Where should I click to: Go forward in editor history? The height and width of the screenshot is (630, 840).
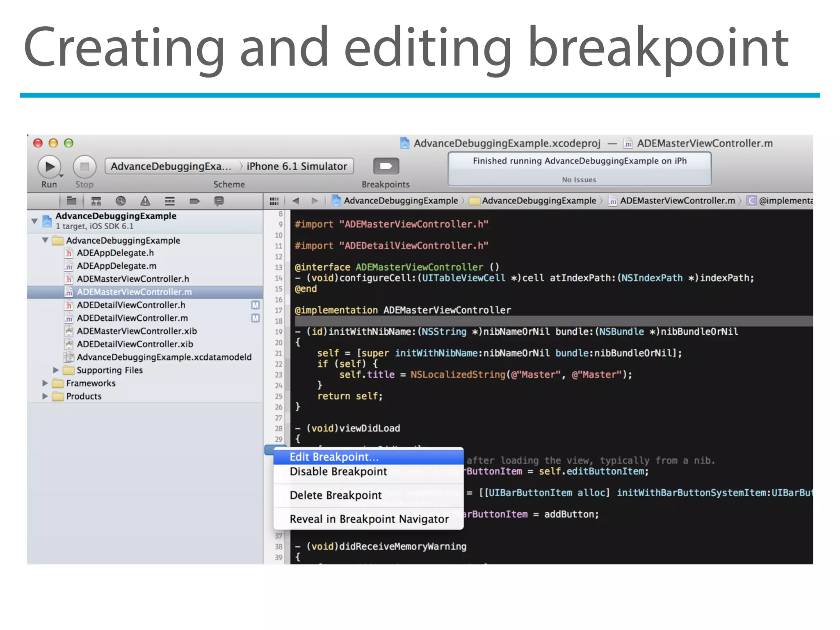315,201
